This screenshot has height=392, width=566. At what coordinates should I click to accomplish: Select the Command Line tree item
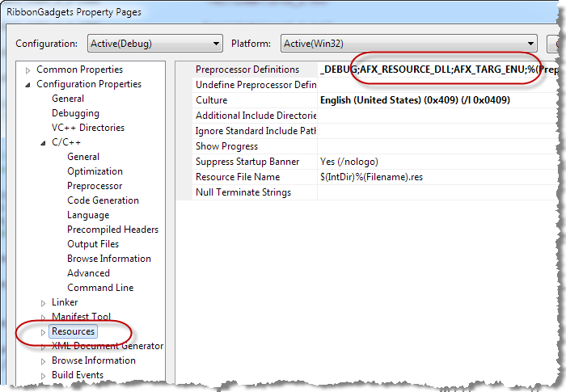point(100,288)
